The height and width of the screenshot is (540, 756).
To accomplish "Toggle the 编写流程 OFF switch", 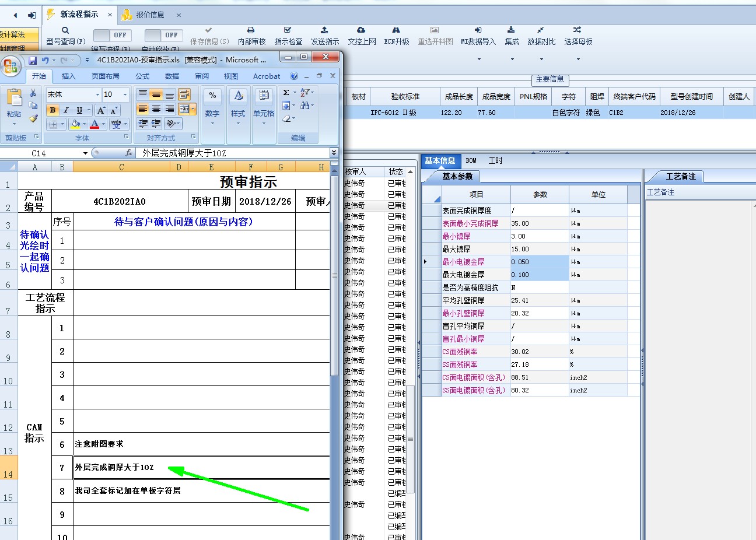I will coord(113,36).
